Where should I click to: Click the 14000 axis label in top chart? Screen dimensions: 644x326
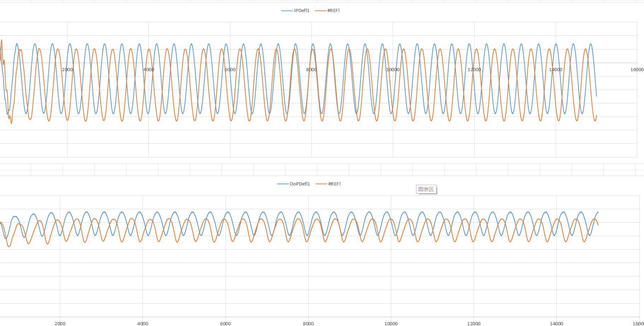556,70
